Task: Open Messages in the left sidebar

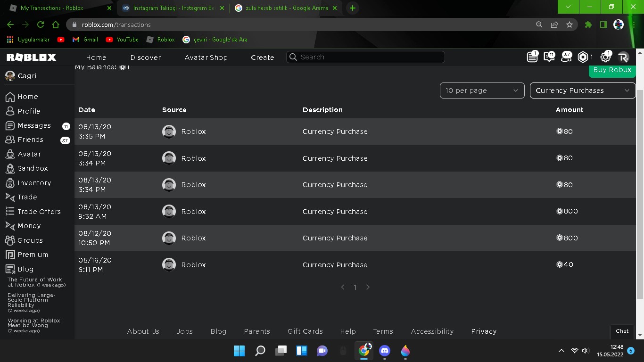Action: point(28,125)
